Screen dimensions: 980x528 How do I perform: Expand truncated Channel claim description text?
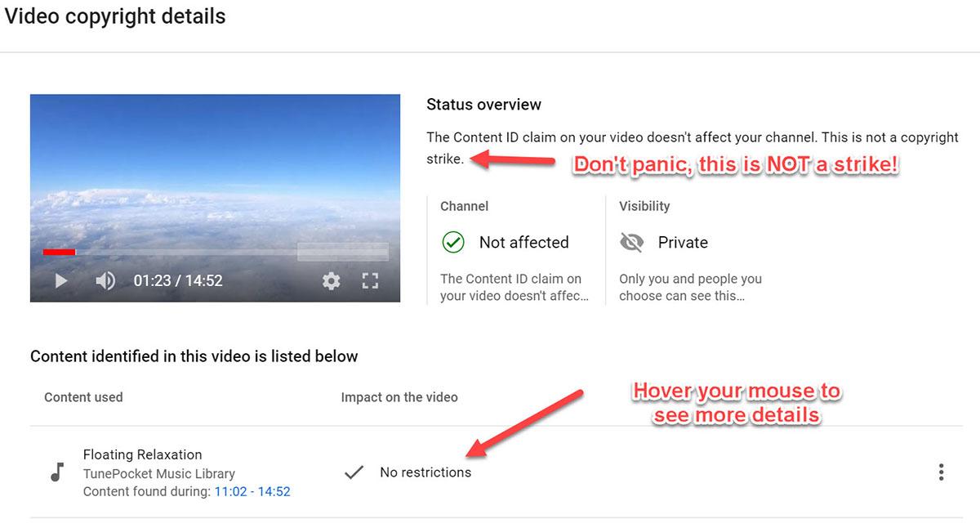tap(514, 288)
